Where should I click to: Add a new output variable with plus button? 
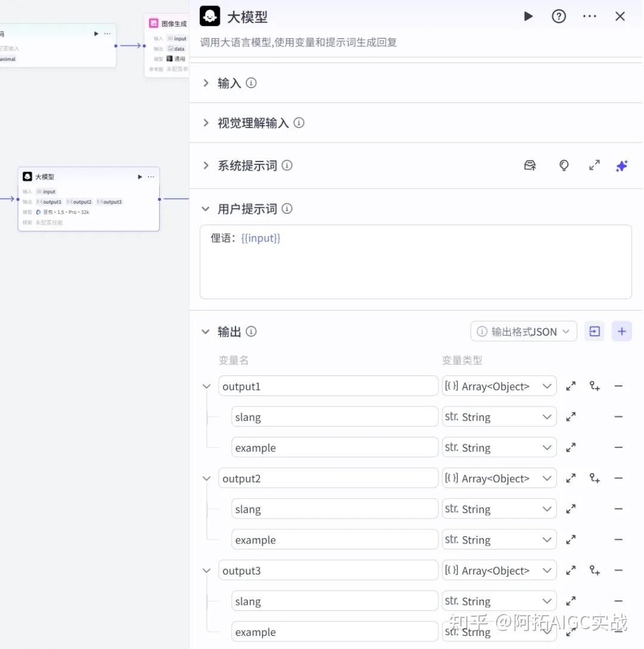coord(621,331)
